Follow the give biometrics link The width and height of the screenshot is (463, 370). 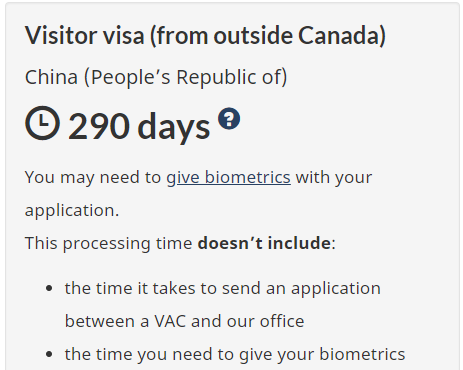point(228,177)
